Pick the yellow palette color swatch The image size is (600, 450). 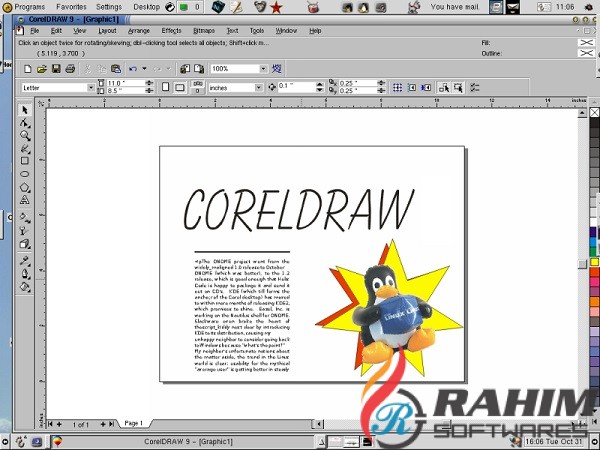point(594,262)
